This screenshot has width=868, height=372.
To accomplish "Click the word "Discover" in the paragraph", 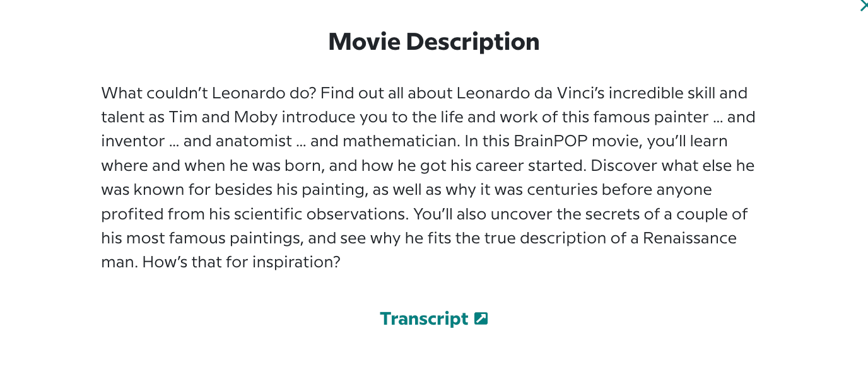I will click(x=621, y=165).
